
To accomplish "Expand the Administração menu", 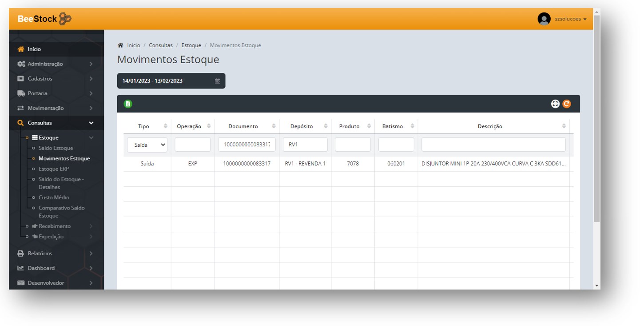I will [x=56, y=64].
